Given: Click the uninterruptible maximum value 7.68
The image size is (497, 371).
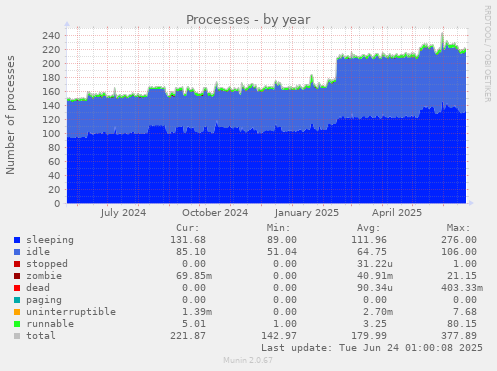Looking at the screenshot, I should (465, 312).
